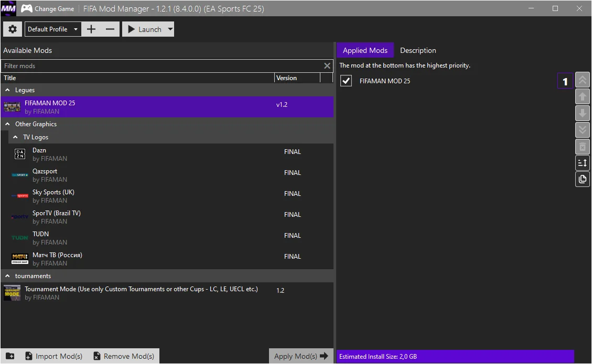Move mod to bottom of list
Image resolution: width=592 pixels, height=364 pixels.
tap(582, 130)
